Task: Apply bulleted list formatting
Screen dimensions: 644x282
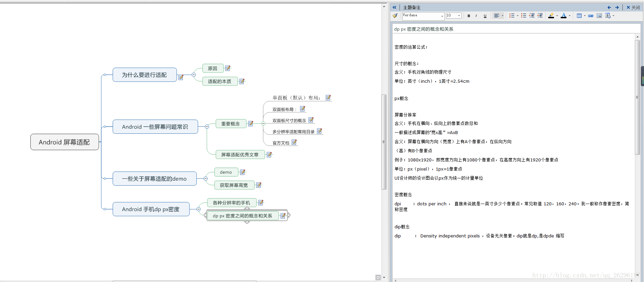Action: [x=524, y=16]
